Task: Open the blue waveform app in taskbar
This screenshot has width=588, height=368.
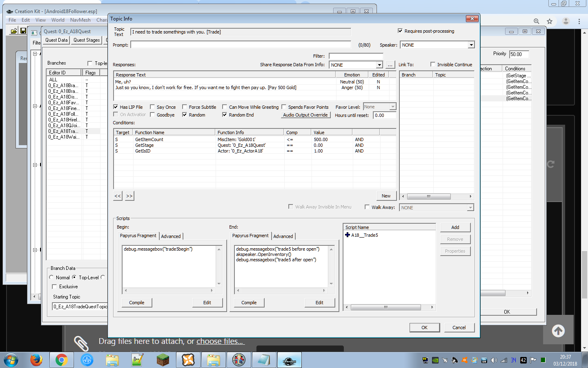Action: [87, 360]
